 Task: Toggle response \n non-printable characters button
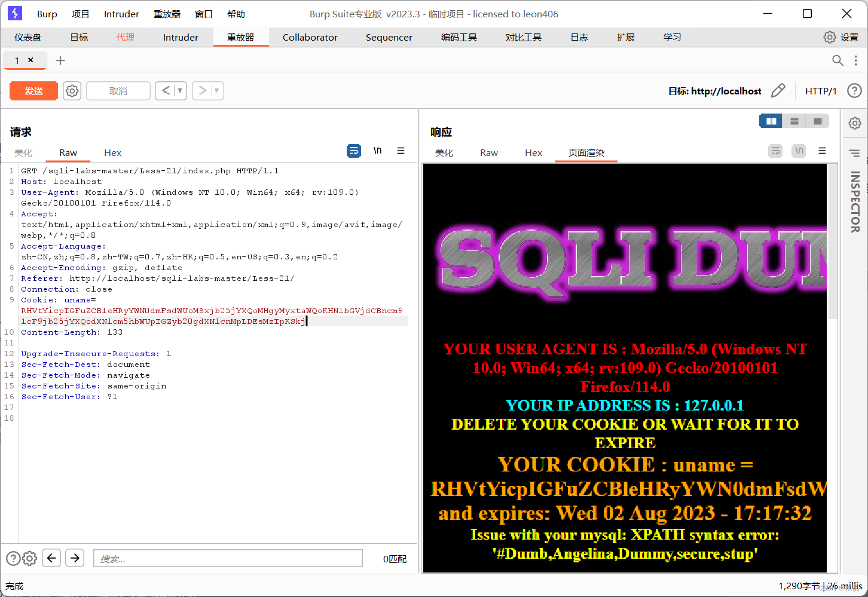point(799,151)
